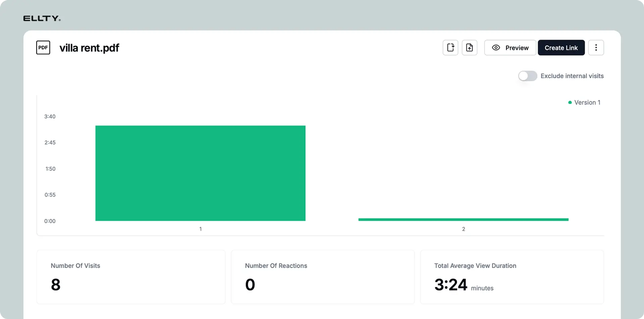Click the document refresh icon button
Screen dimensions: 644x319
click(450, 48)
